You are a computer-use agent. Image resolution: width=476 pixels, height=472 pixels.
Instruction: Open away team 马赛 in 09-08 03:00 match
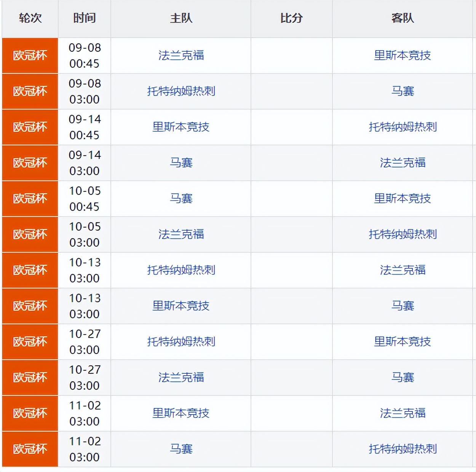[x=403, y=91]
